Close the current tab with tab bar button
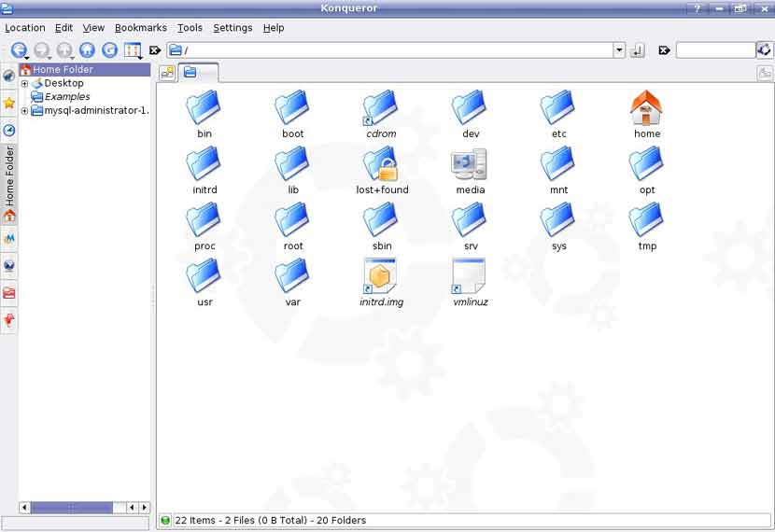 765,74
